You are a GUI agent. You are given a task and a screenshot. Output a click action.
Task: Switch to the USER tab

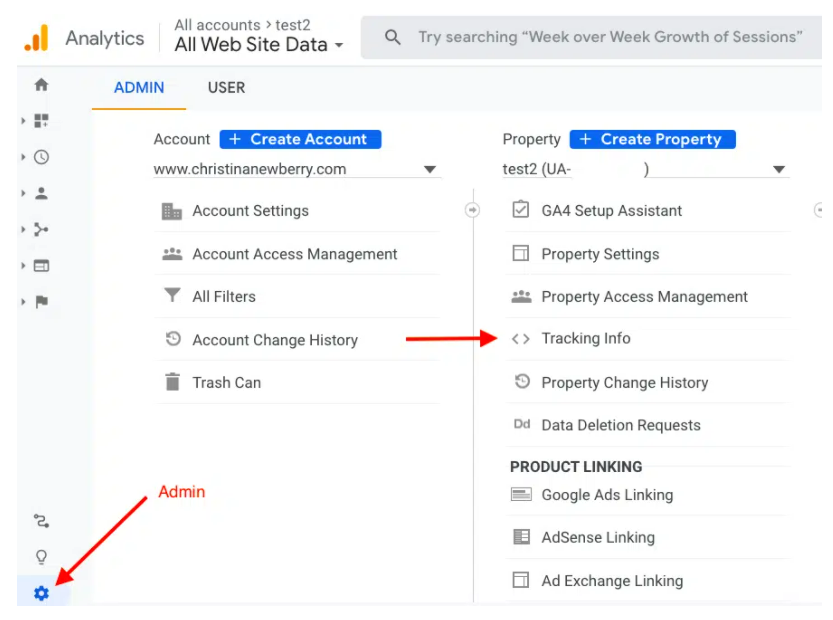point(226,88)
